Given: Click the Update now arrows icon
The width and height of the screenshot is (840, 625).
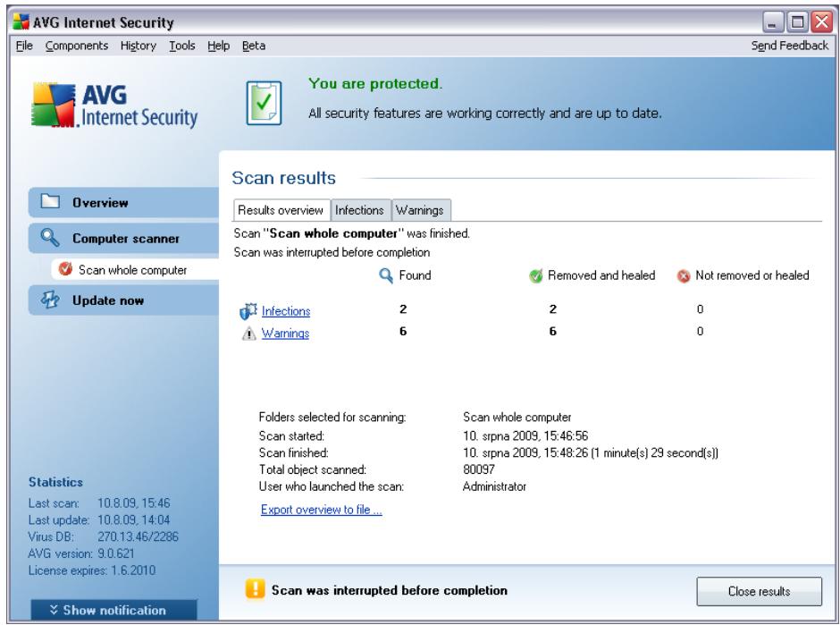Looking at the screenshot, I should [50, 300].
